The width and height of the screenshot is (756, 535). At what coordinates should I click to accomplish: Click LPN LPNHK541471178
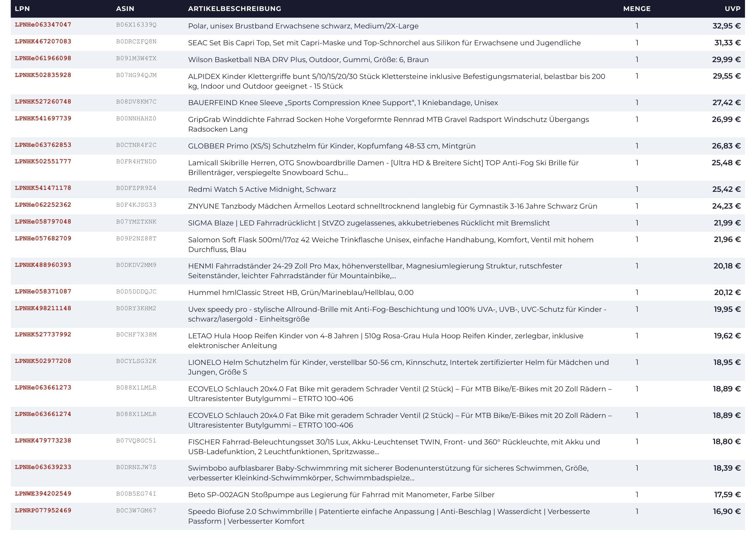43,188
